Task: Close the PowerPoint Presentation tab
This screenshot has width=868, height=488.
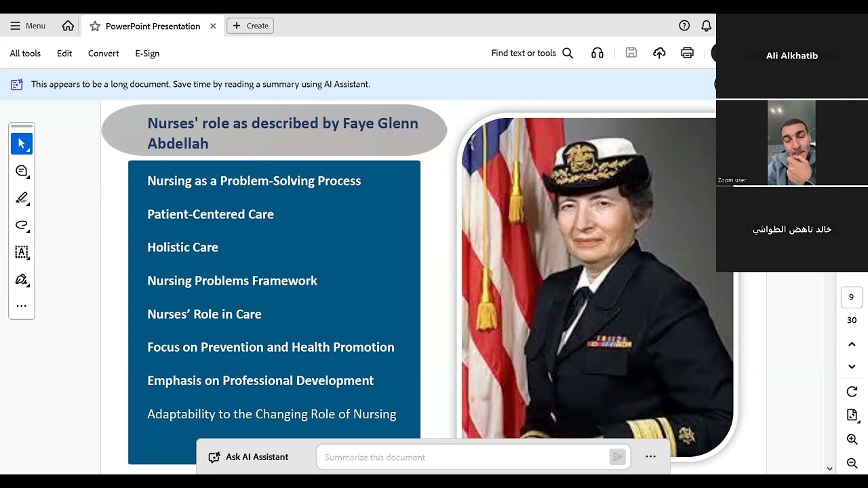Action: (213, 26)
